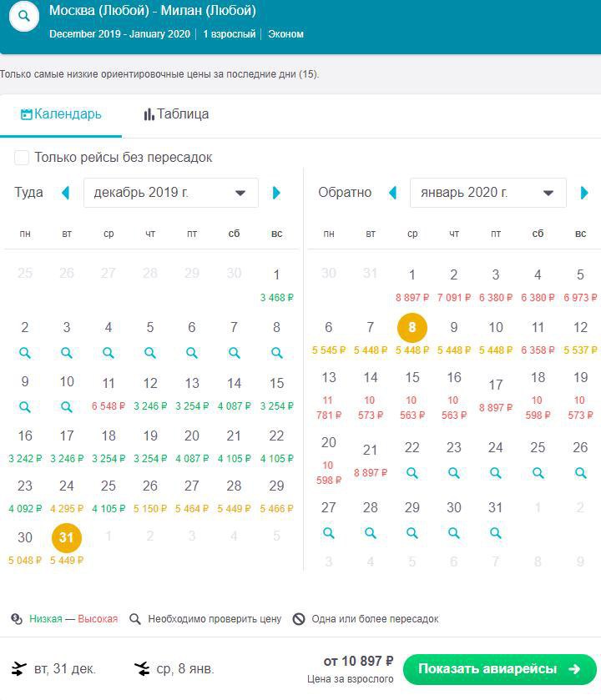Select December 16 with 3 242 ₽
This screenshot has height=700, width=601.
tap(25, 446)
